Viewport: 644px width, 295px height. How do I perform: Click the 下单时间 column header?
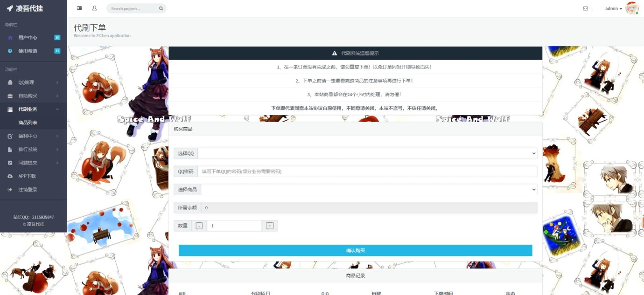click(x=443, y=293)
